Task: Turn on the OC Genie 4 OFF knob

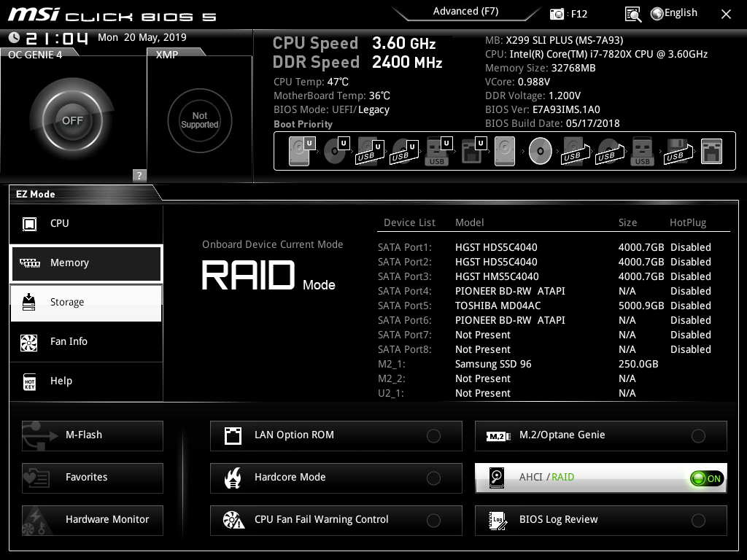Action: tap(72, 120)
